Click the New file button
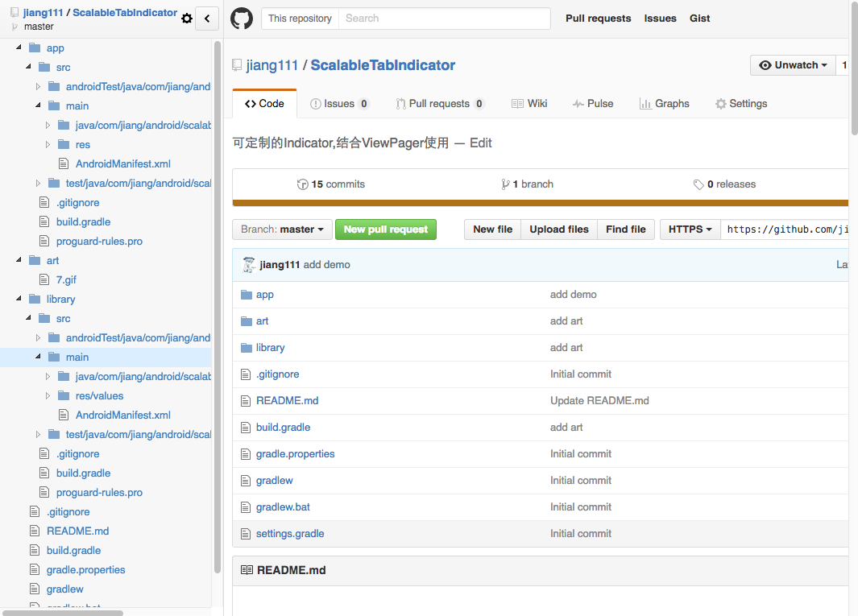This screenshot has width=858, height=616. (492, 229)
